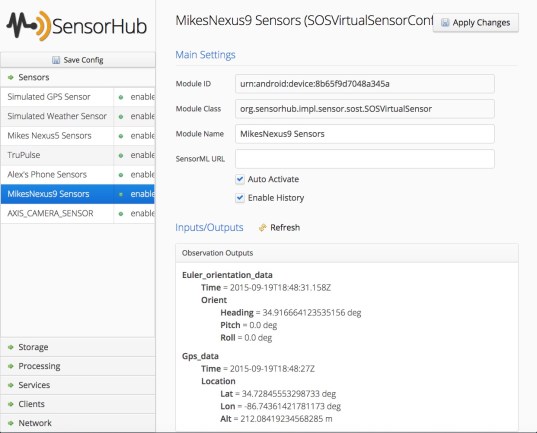Screen dimensions: 537x433
Task: Expand the Network section
Action: pos(78,423)
